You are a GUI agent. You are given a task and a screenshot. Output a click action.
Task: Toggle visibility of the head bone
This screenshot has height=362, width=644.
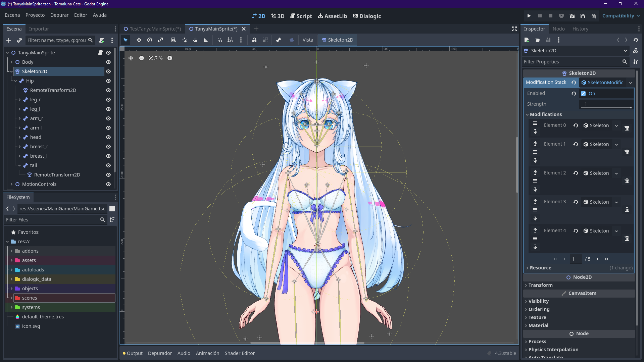[108, 137]
